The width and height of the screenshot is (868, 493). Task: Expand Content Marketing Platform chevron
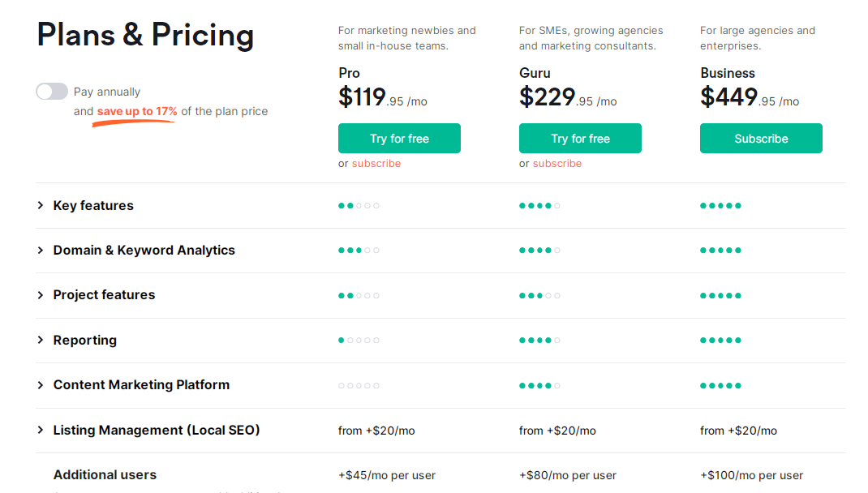pos(40,385)
